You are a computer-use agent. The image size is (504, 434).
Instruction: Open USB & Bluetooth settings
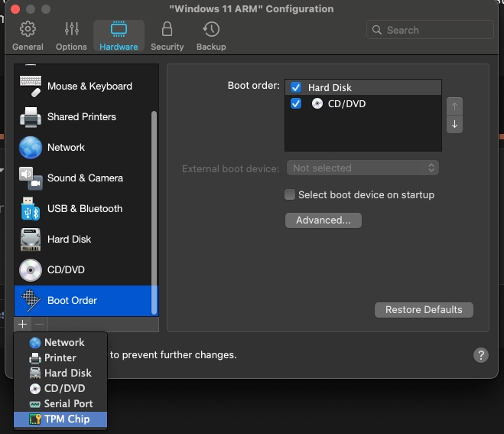click(84, 209)
